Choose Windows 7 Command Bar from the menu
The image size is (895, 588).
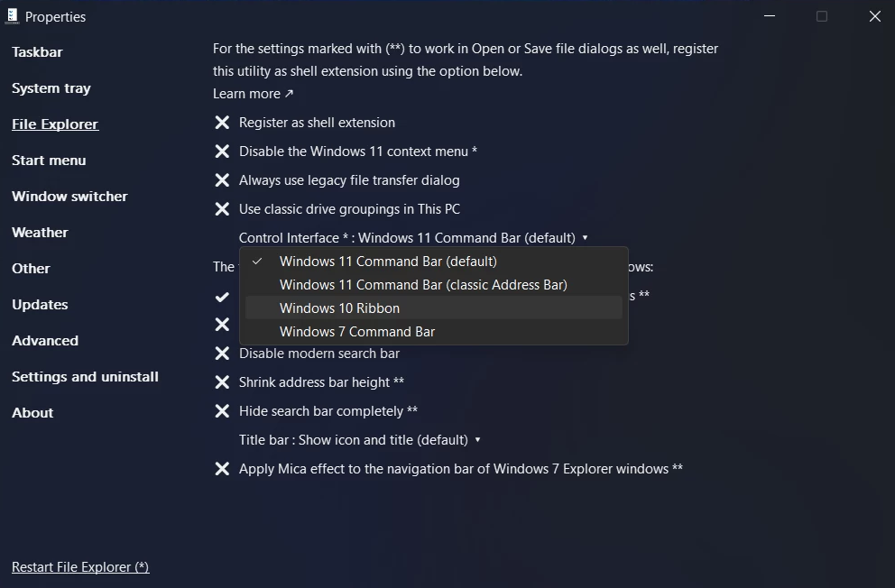[357, 331]
